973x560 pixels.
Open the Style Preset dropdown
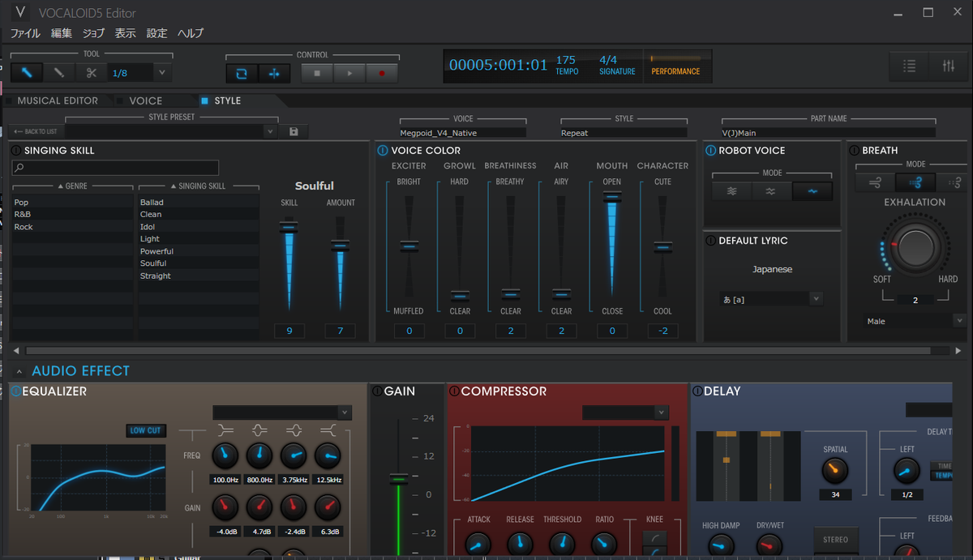click(x=270, y=131)
